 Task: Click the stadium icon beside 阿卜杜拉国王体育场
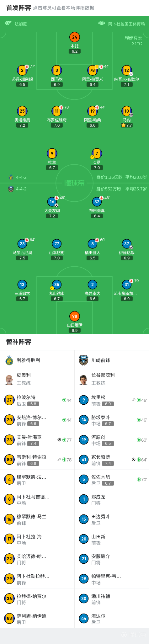pyautogui.click(x=102, y=24)
